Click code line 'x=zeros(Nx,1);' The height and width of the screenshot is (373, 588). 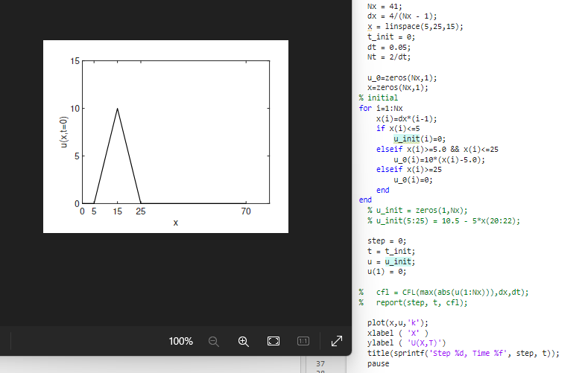(397, 88)
